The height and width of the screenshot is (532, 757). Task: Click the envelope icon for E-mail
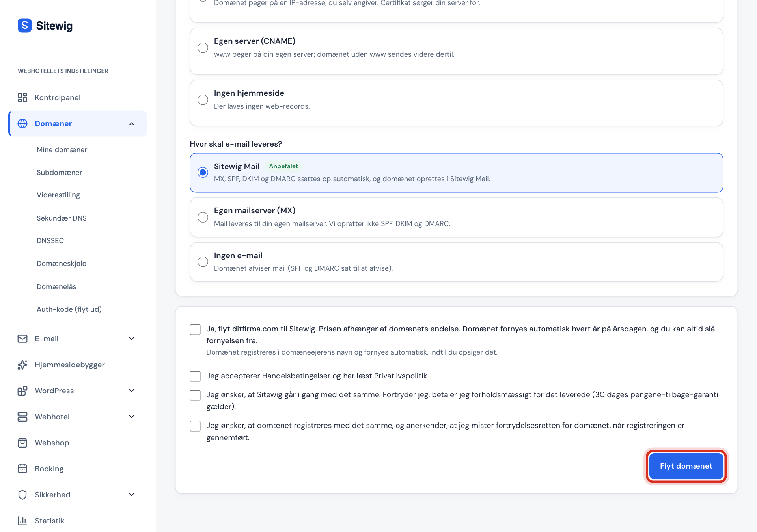click(x=22, y=339)
